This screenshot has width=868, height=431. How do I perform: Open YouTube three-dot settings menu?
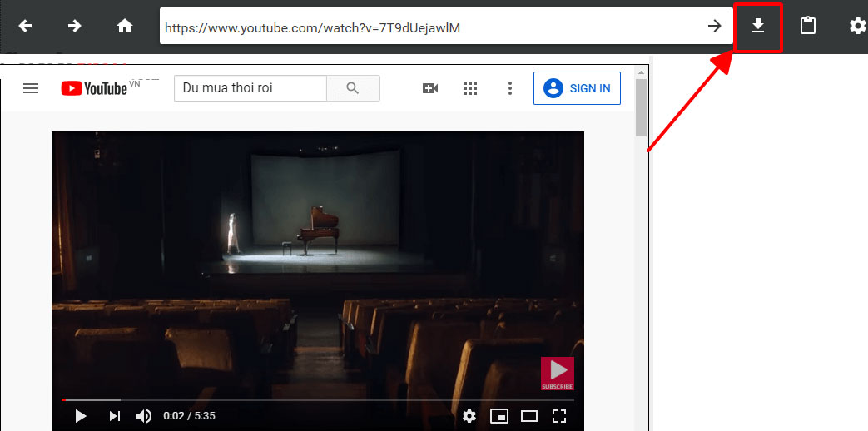(x=510, y=88)
